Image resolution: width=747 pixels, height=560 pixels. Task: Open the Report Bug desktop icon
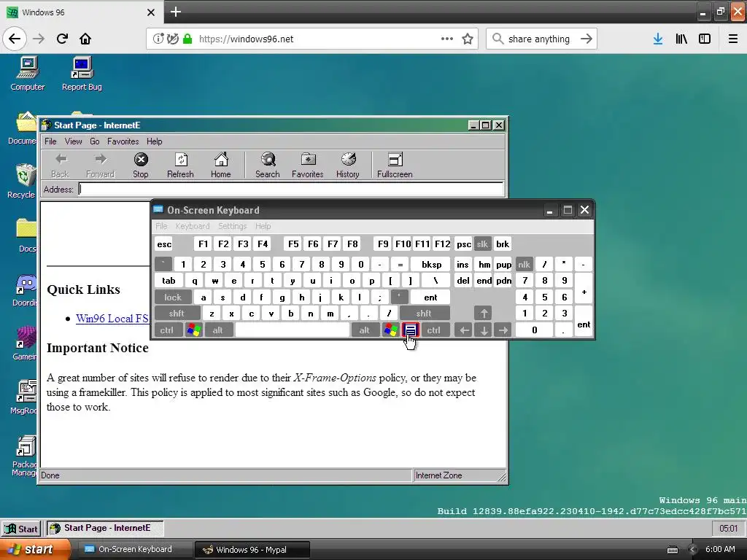coord(82,74)
